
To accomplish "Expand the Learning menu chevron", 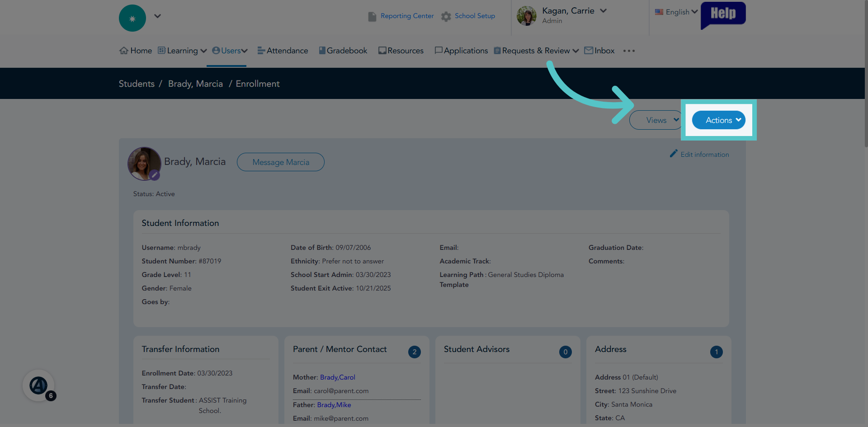I will click(x=203, y=51).
